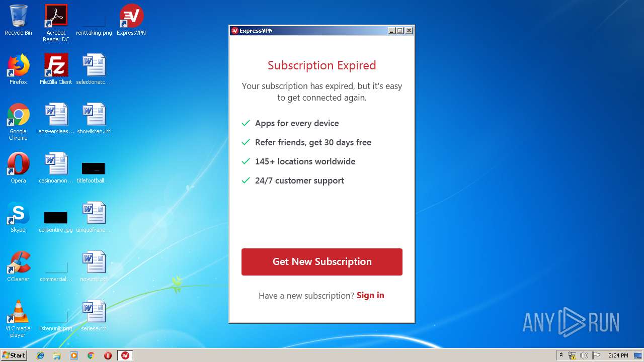The height and width of the screenshot is (362, 644).
Task: Click the '145+ locations worldwide' text
Action: (305, 161)
